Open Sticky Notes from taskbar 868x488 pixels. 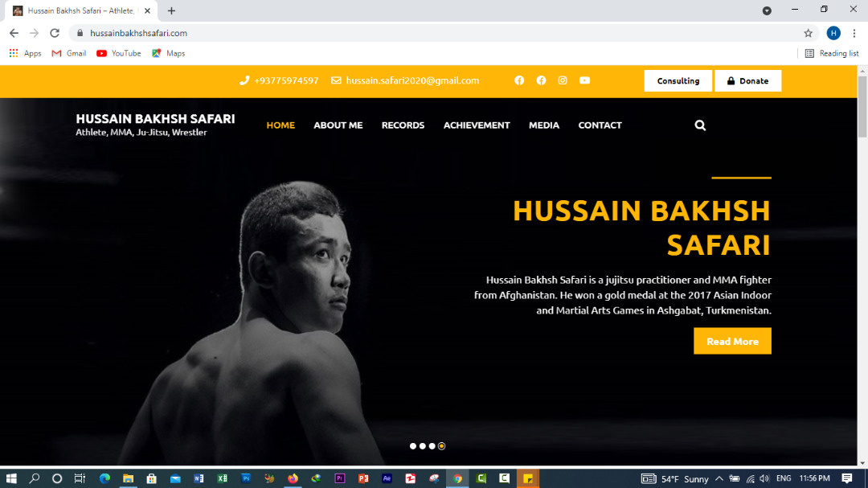[527, 478]
